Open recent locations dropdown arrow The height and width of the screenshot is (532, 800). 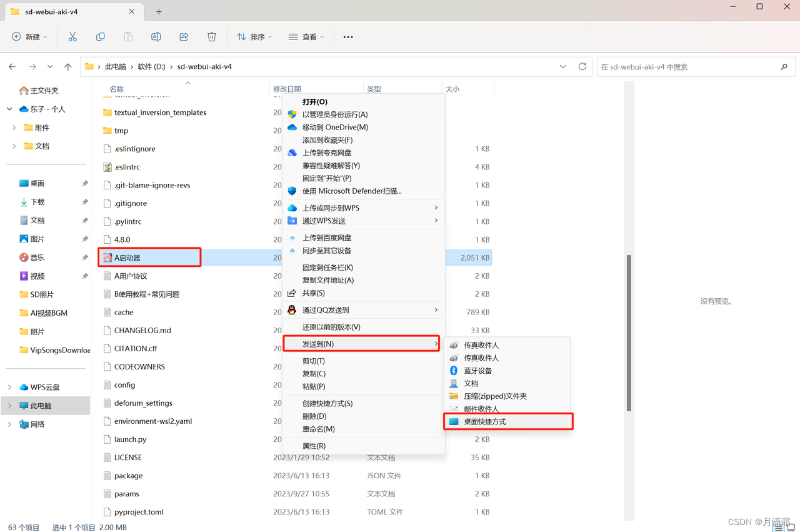(50, 67)
